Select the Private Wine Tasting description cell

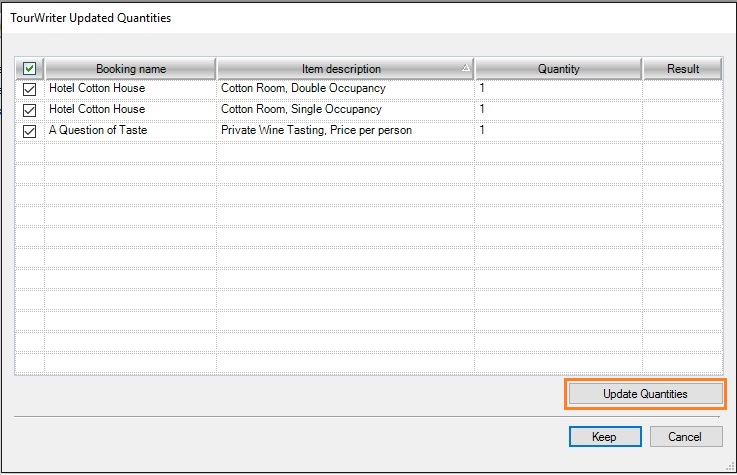(x=345, y=131)
